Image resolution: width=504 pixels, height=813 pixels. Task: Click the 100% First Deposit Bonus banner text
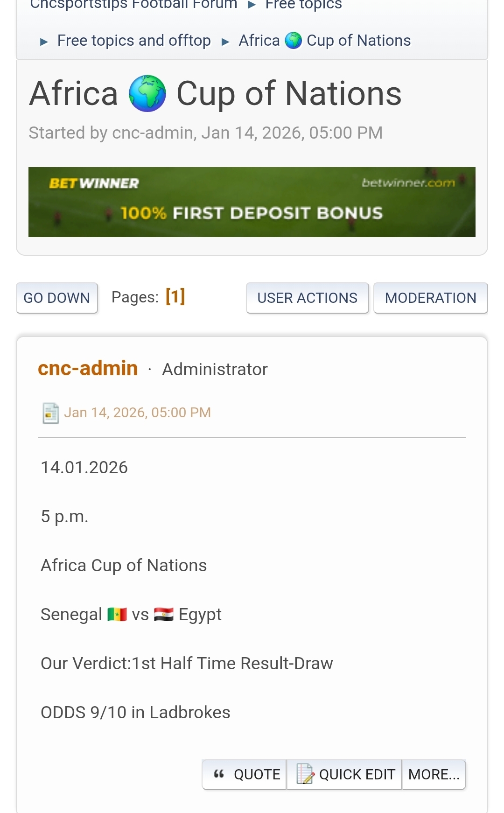click(x=252, y=213)
